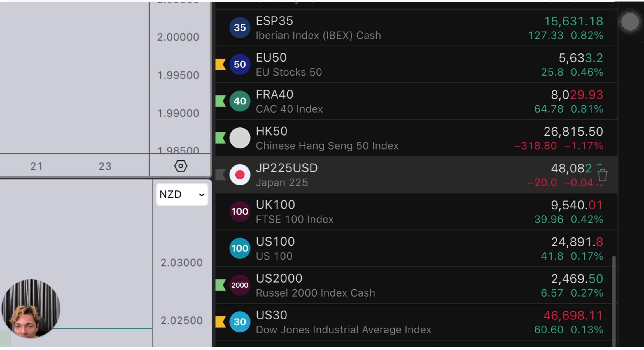Click the UK100 maroon logo icon
644x350 pixels.
(x=240, y=211)
